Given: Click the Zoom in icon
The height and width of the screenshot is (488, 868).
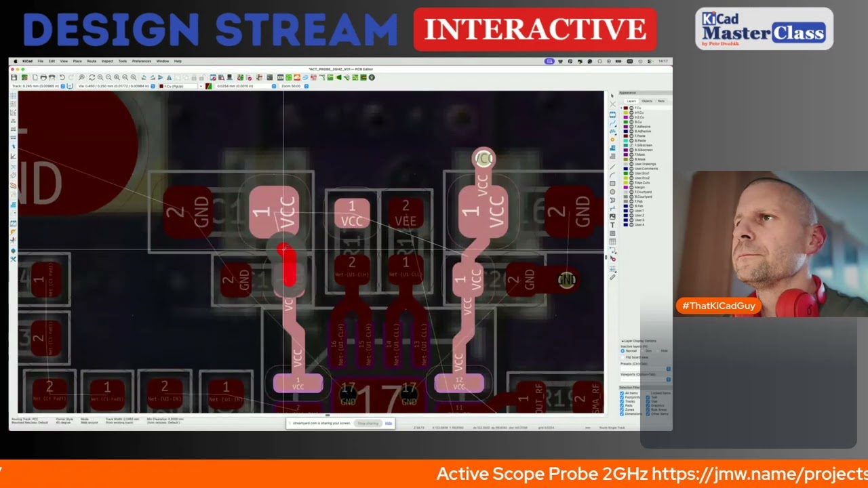Looking at the screenshot, I should (100, 77).
